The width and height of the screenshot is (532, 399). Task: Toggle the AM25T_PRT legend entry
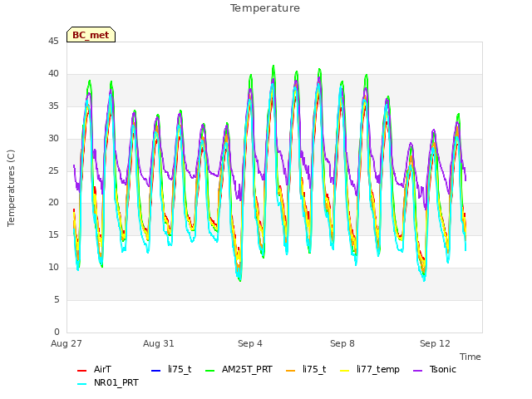239,369
